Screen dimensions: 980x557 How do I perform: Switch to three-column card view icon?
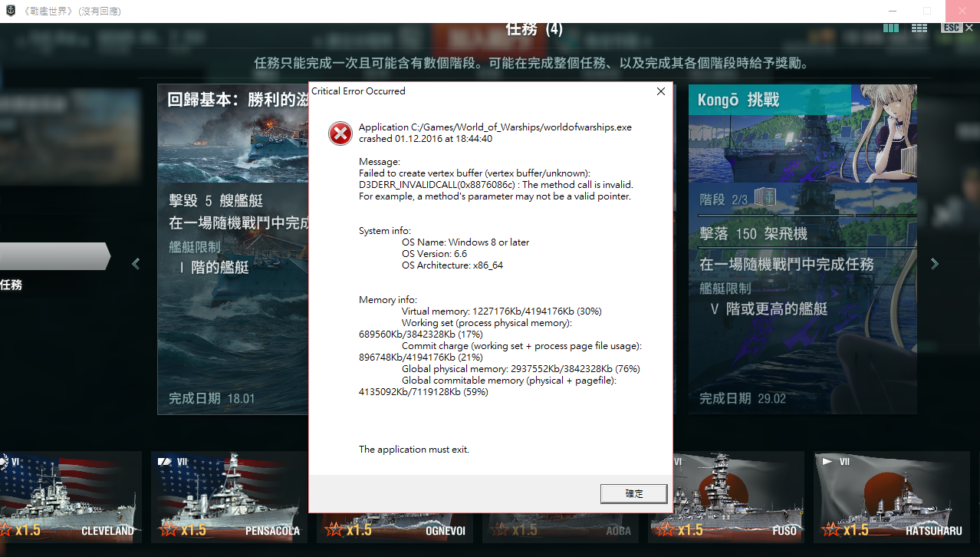pyautogui.click(x=890, y=28)
